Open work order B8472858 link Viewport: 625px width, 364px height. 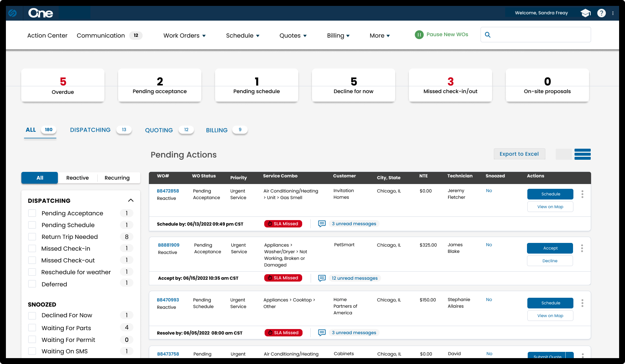168,191
